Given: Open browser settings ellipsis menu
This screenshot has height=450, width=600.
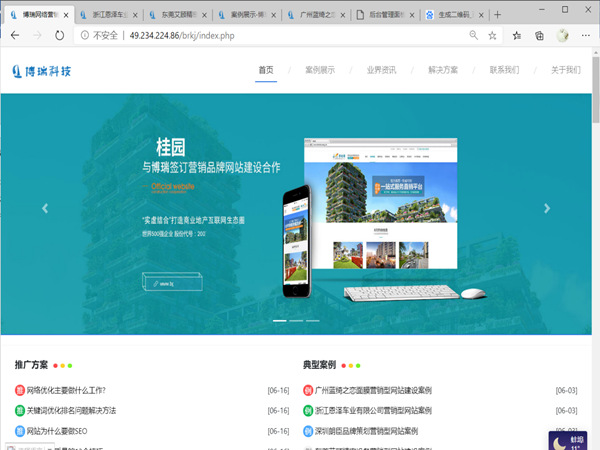Looking at the screenshot, I should point(585,34).
